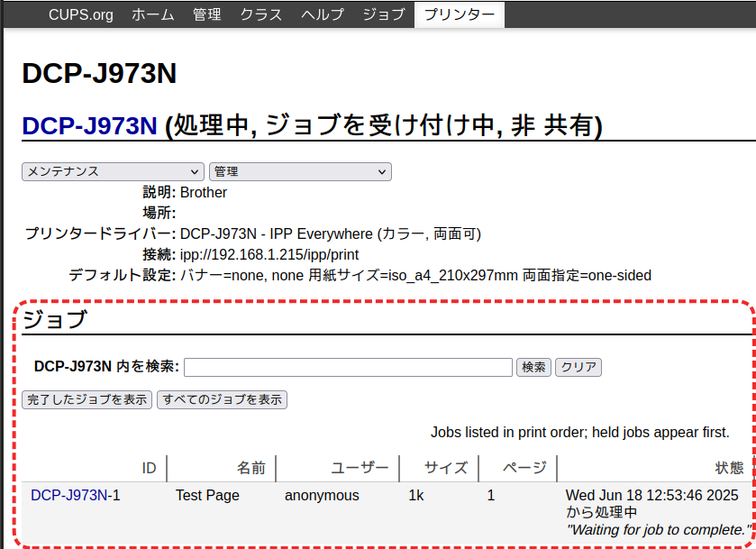Open the CUPS.org link in navigation bar
This screenshot has height=549, width=756.
[x=81, y=14]
